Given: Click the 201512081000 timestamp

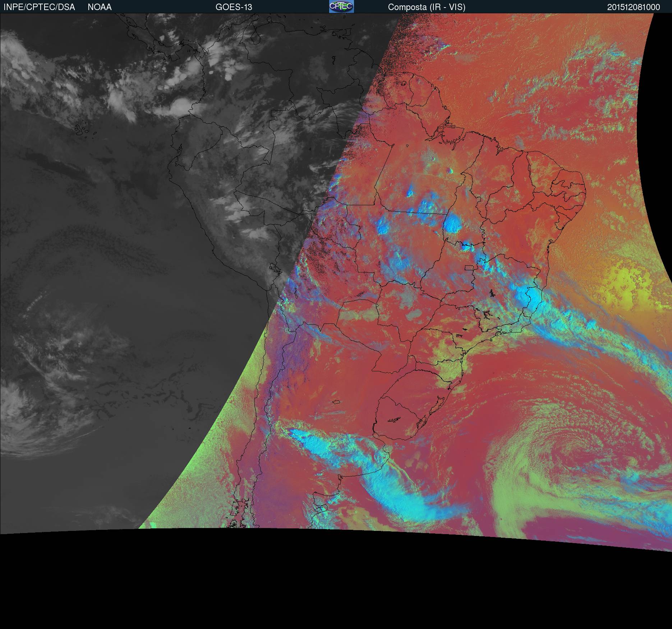Looking at the screenshot, I should click(x=633, y=7).
